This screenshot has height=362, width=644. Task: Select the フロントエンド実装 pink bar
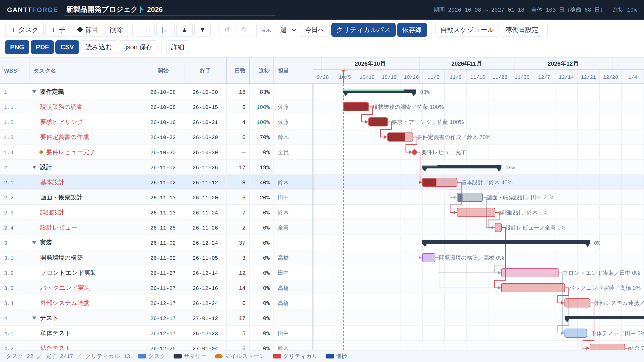click(530, 273)
